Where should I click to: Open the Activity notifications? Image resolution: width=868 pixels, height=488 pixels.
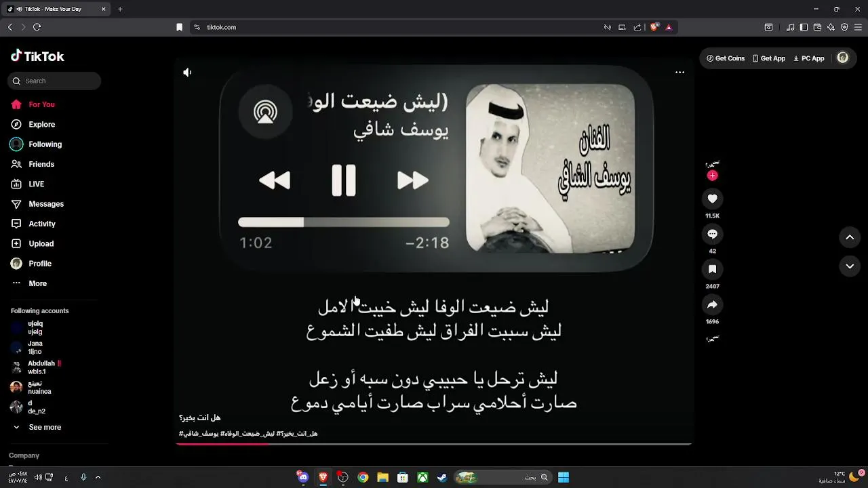33,224
